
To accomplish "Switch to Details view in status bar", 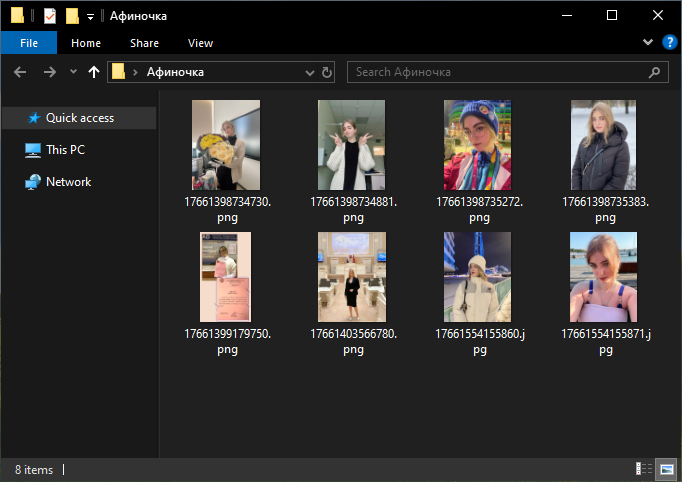I will point(644,469).
